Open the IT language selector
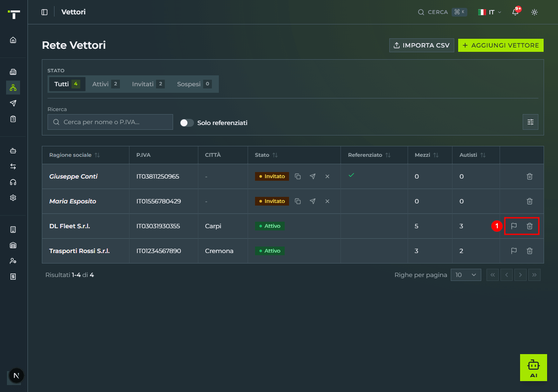 pos(490,12)
